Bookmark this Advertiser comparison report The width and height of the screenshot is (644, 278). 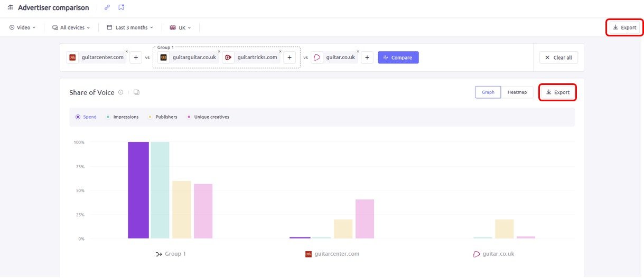(x=121, y=7)
